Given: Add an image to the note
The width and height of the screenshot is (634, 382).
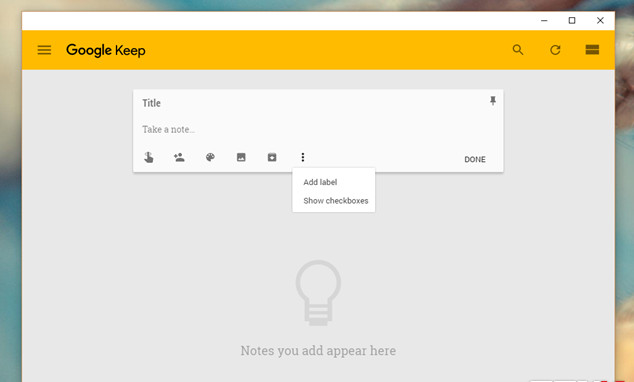Looking at the screenshot, I should 241,157.
